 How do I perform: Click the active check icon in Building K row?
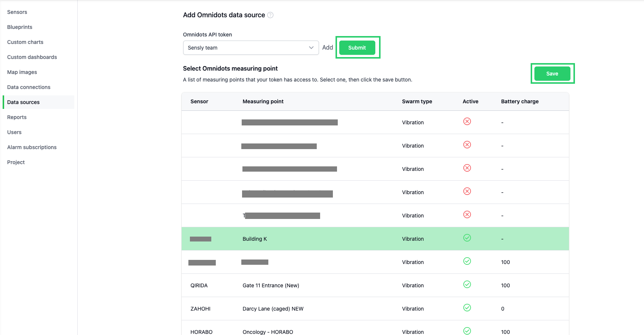[467, 238]
